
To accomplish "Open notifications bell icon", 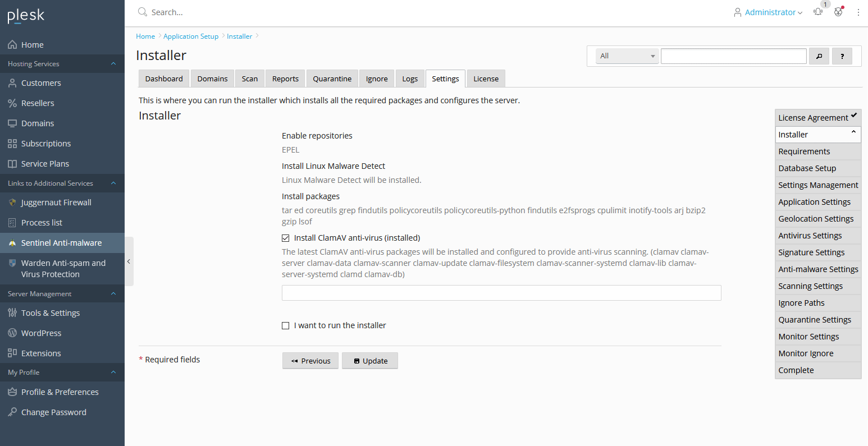I will coord(818,12).
